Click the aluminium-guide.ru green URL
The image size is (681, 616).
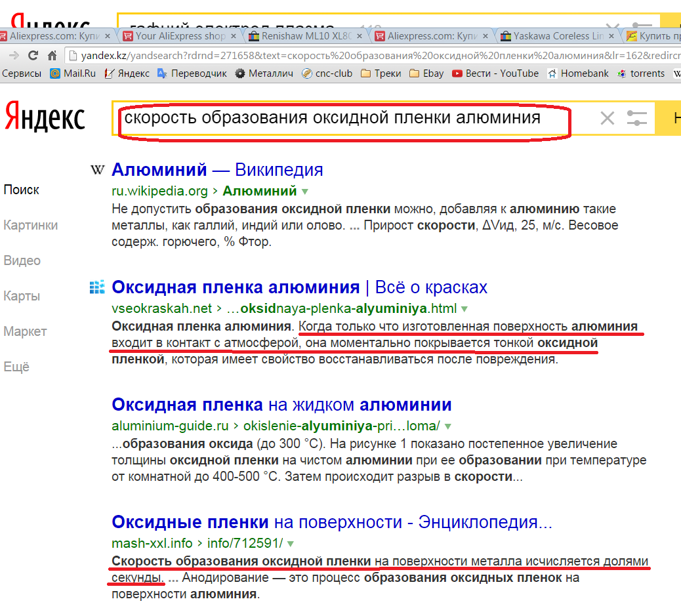tap(170, 426)
